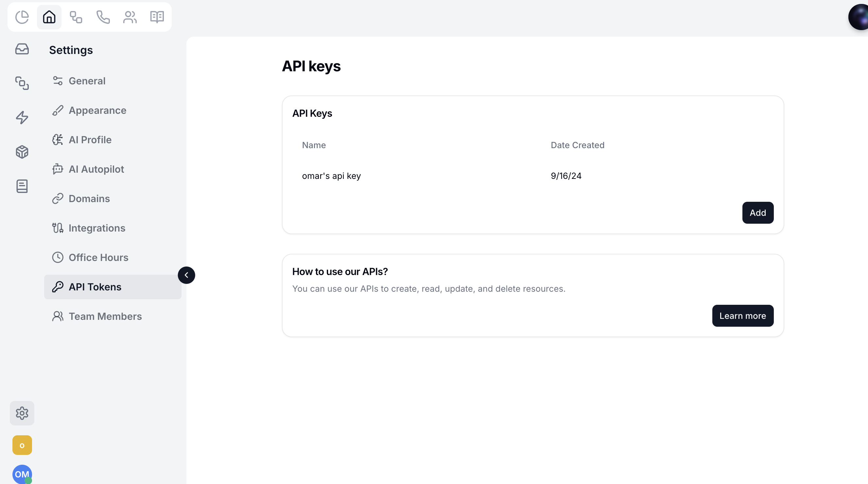This screenshot has height=484, width=868.
Task: Click the settings gear icon
Action: 22,413
